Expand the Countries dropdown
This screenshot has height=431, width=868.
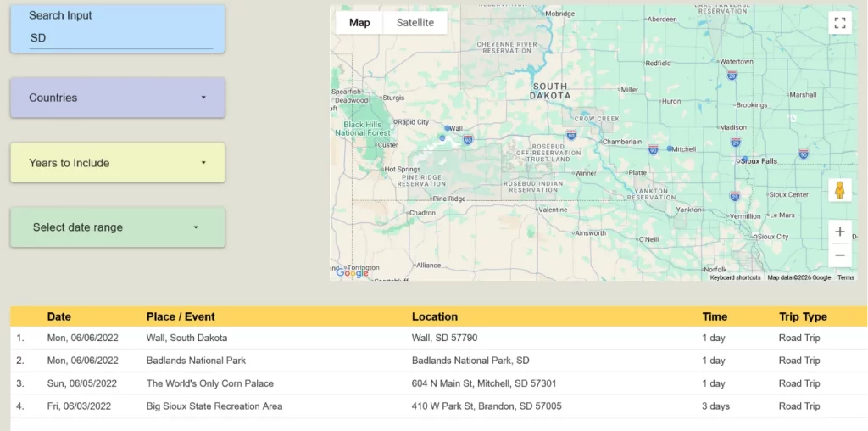point(117,98)
